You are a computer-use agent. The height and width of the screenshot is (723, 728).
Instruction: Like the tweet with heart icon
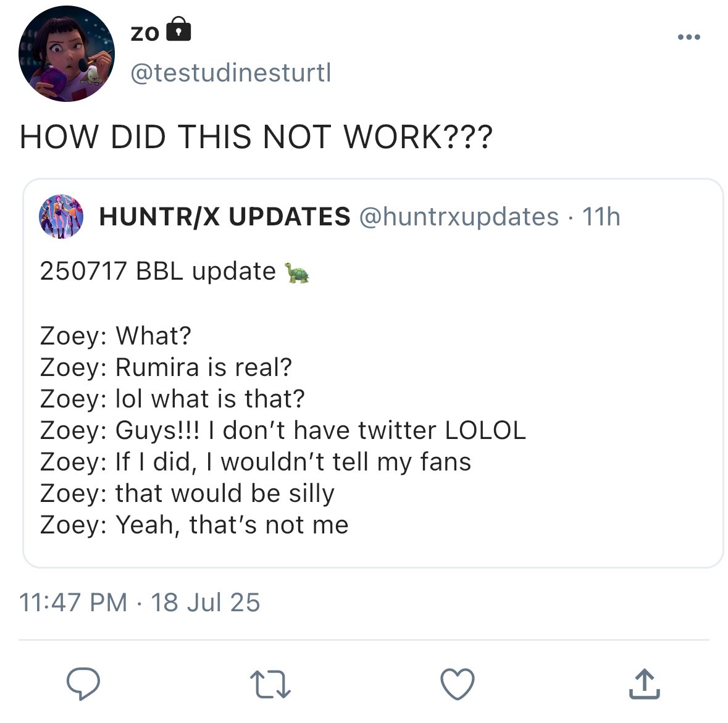[458, 683]
